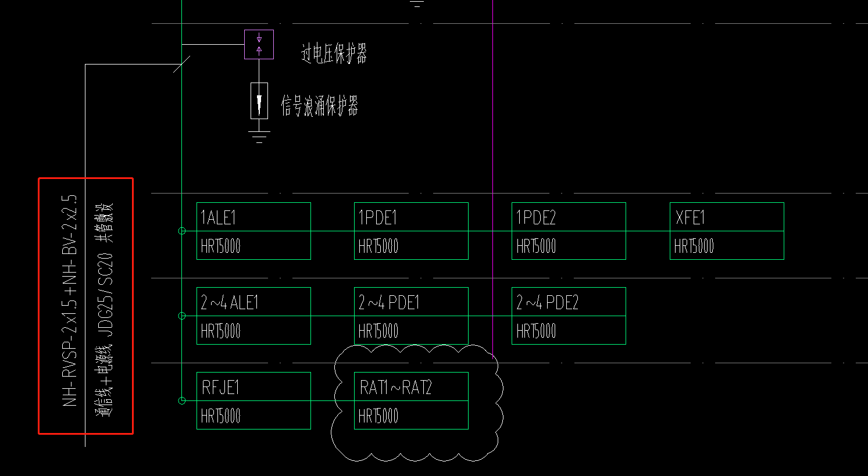Click HRT5000 text under 1ALE1
Viewport: 868px width, 476px height.
[220, 246]
